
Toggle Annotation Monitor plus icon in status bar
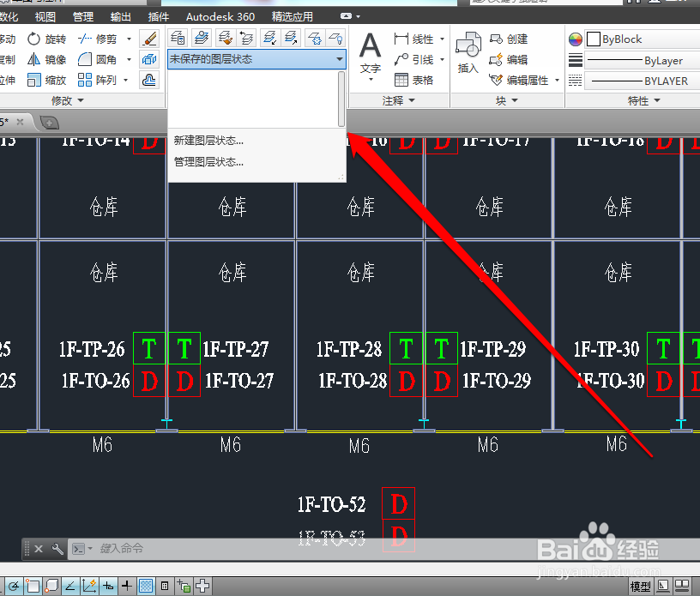(202, 587)
